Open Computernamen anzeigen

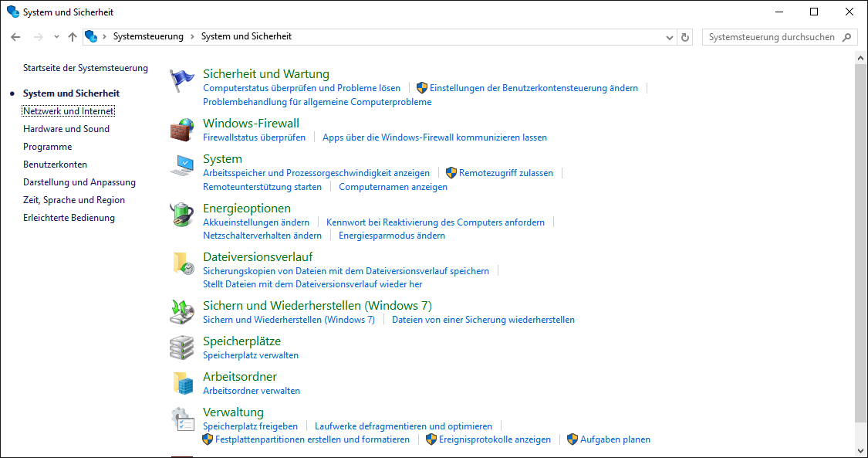tap(393, 187)
